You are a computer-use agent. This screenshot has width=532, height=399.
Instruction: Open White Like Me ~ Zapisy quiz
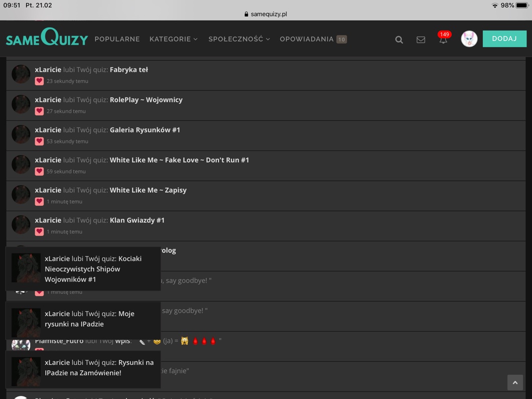(148, 190)
